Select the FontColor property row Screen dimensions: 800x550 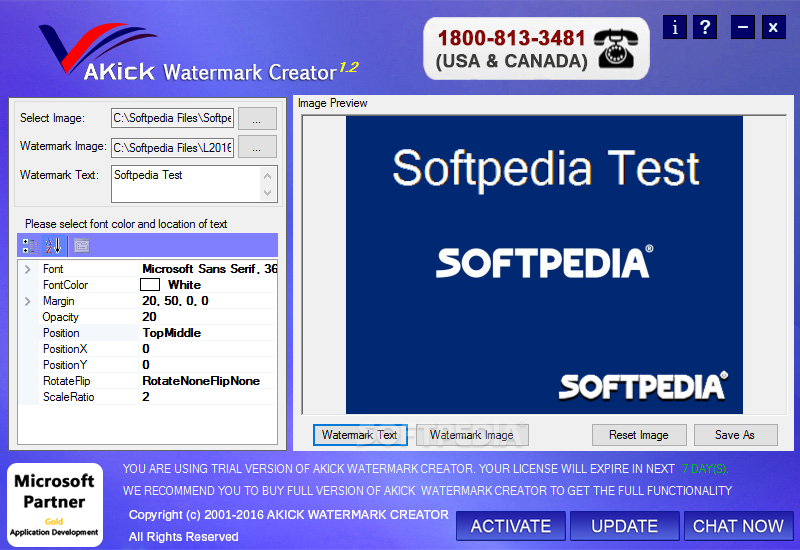[148, 285]
